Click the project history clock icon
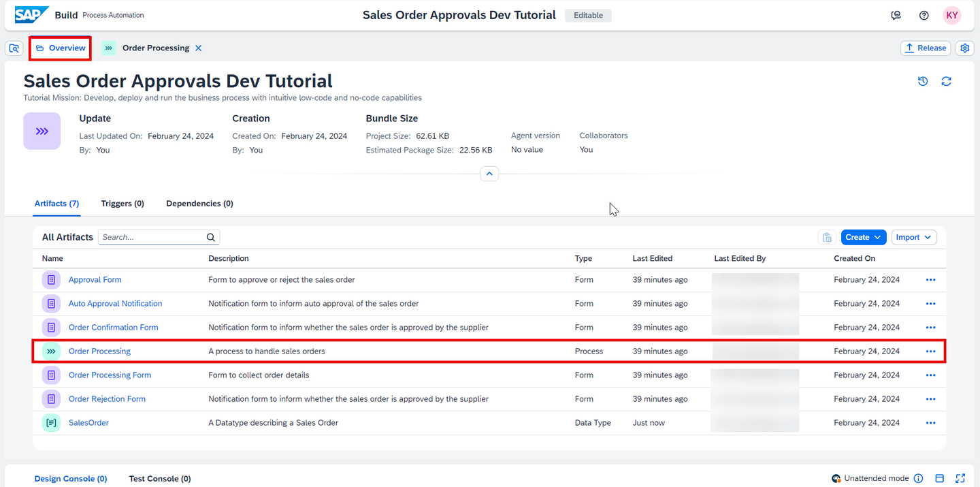Screen dimensions: 980x487 923,81
